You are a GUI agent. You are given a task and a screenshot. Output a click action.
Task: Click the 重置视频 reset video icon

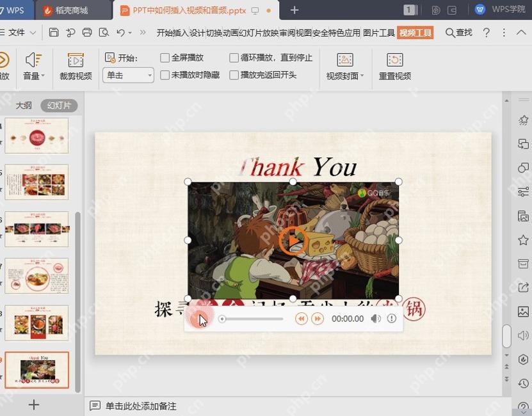[395, 60]
